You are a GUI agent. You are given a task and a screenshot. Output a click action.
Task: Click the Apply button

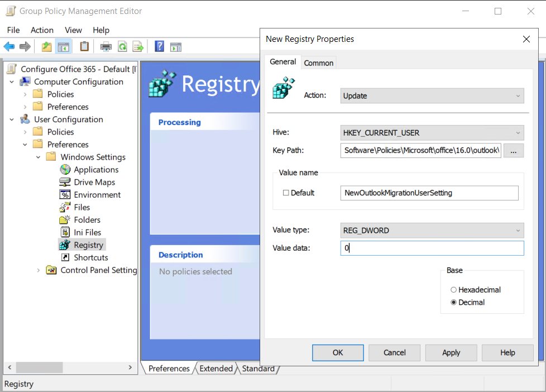coord(451,352)
